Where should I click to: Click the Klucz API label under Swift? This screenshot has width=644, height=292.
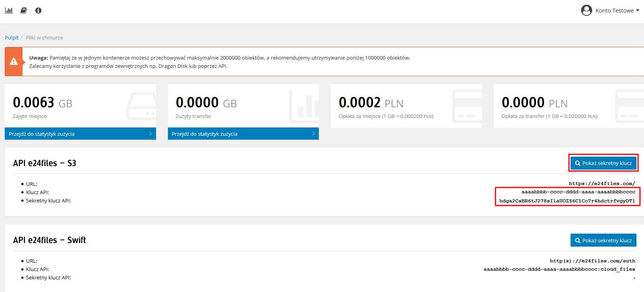38,269
